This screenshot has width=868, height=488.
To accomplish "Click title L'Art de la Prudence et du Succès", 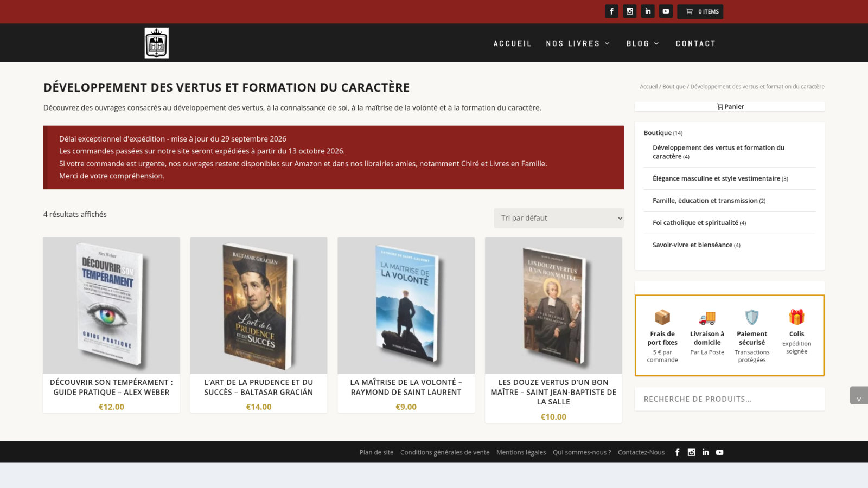I will [259, 387].
